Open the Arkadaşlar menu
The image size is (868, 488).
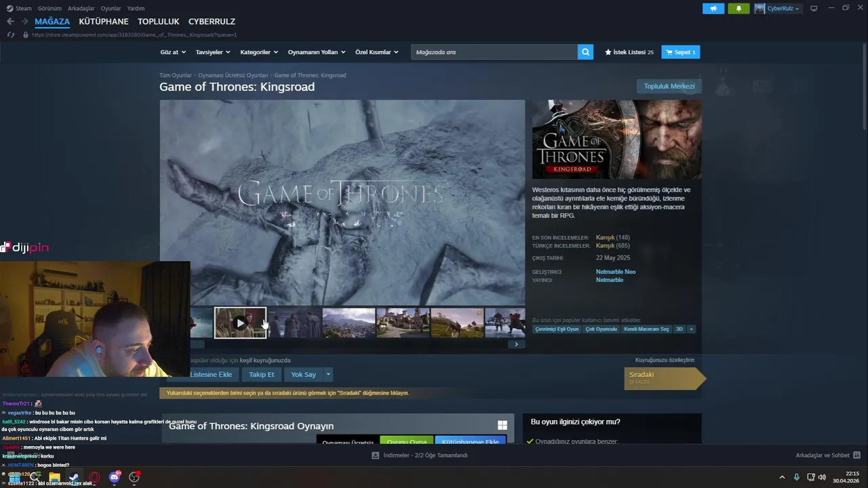[81, 8]
